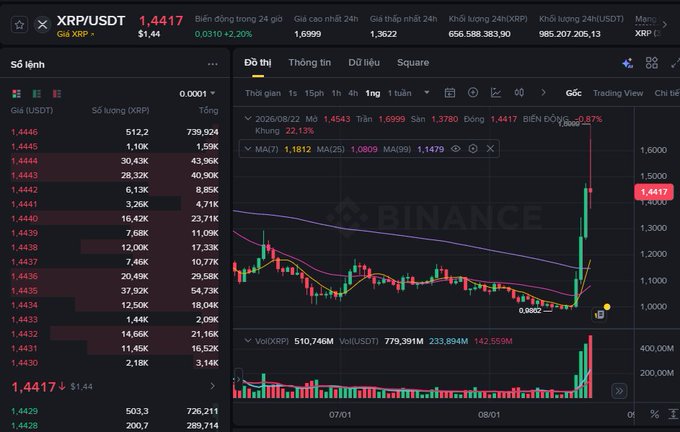Select bid price 1,4429 row

click(115, 411)
